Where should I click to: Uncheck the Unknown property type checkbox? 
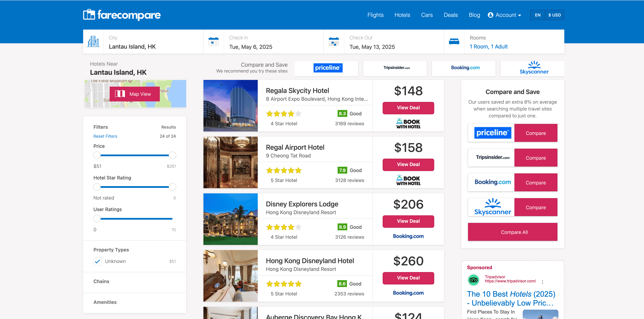click(97, 261)
